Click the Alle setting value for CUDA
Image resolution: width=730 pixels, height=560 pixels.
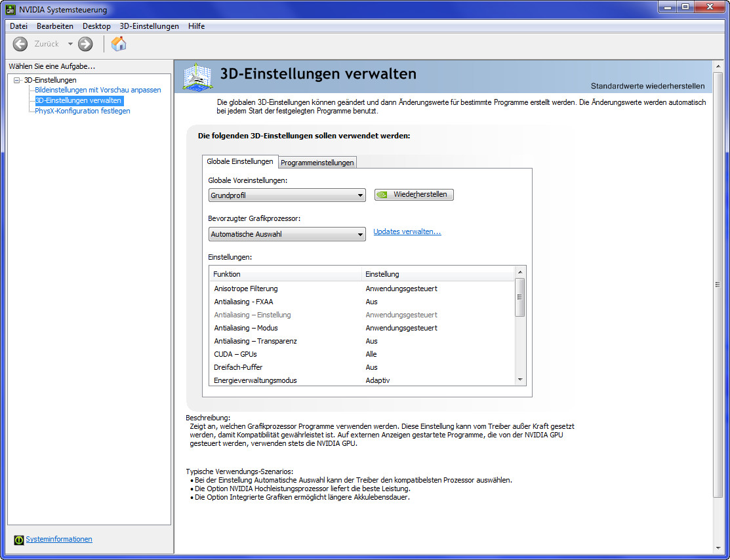[x=371, y=354]
